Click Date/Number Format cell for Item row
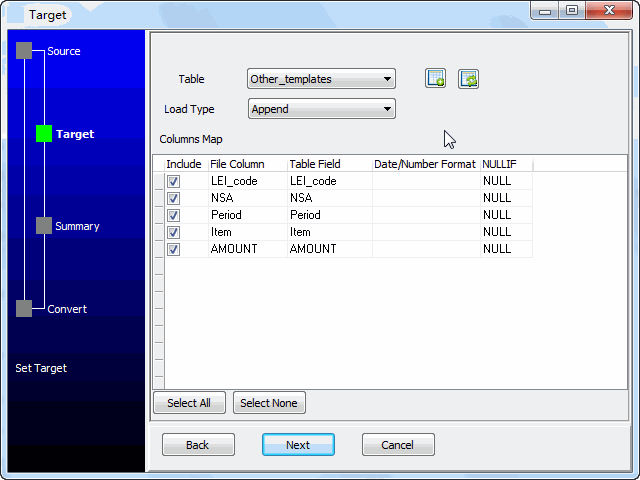This screenshot has height=480, width=640. [425, 232]
